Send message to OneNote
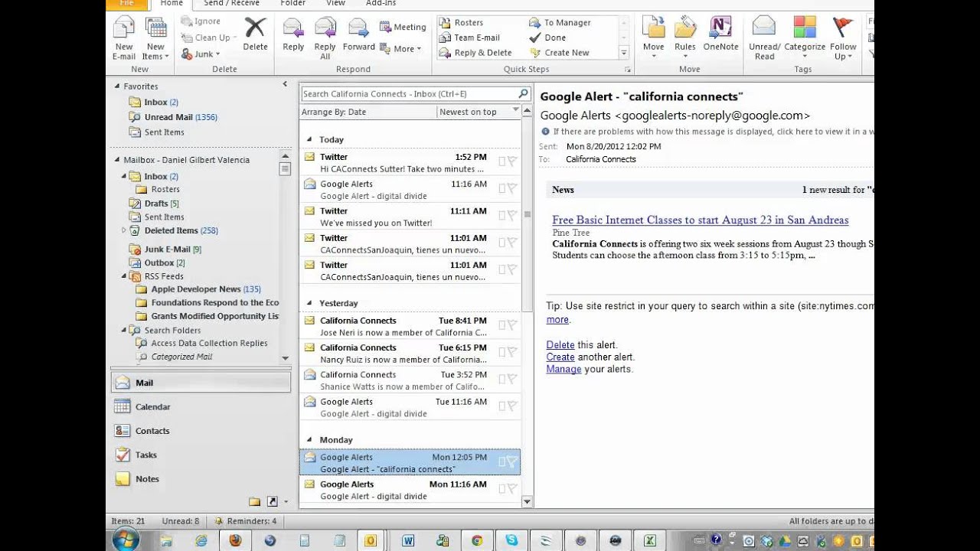 point(720,34)
